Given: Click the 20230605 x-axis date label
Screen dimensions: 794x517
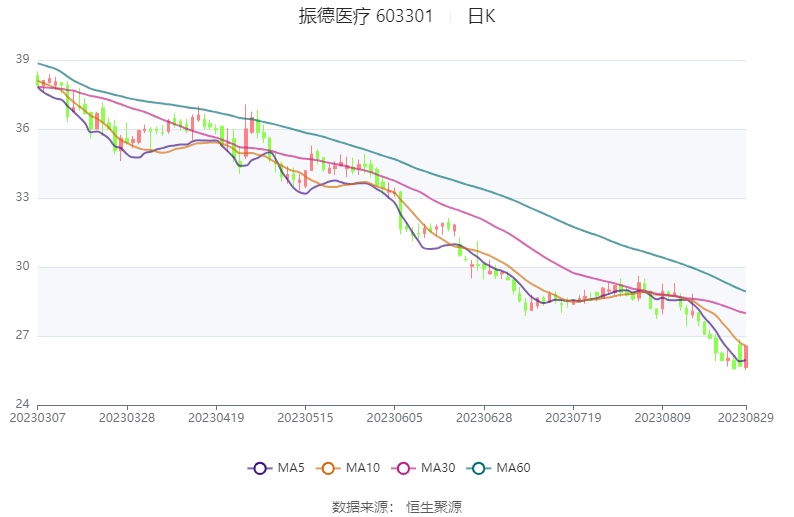Looking at the screenshot, I should (394, 415).
